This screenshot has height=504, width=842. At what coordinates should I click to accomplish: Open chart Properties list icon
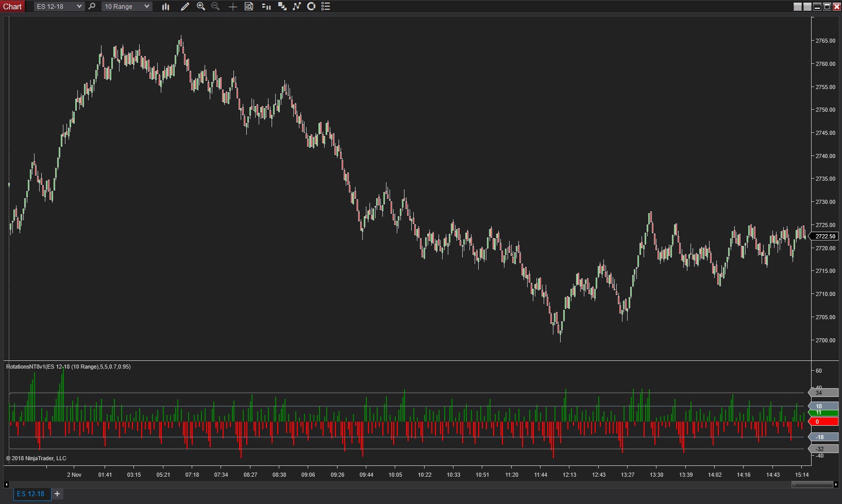click(x=326, y=6)
